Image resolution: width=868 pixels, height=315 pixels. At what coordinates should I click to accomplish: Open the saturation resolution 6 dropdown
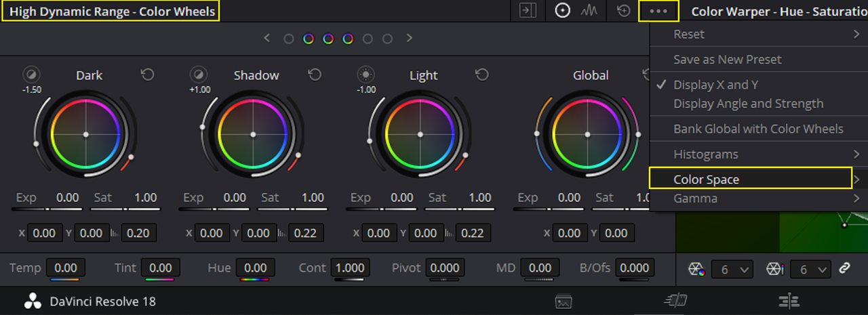pos(812,270)
